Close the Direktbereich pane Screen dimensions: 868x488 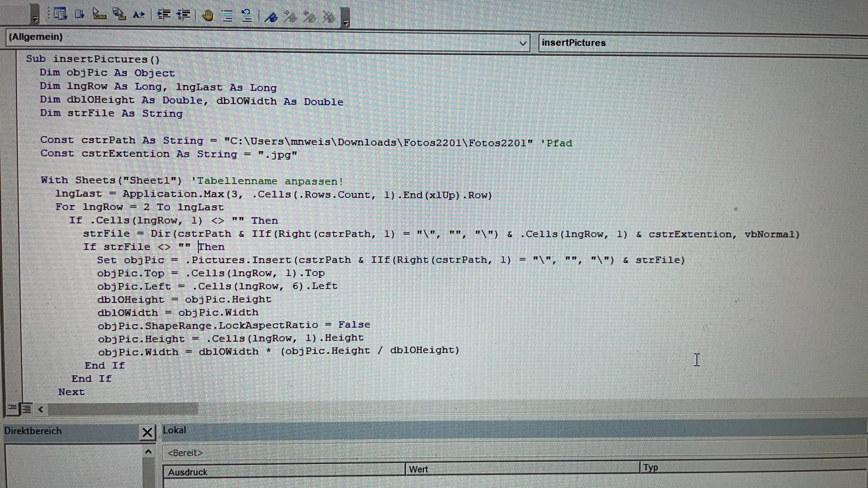(x=147, y=433)
